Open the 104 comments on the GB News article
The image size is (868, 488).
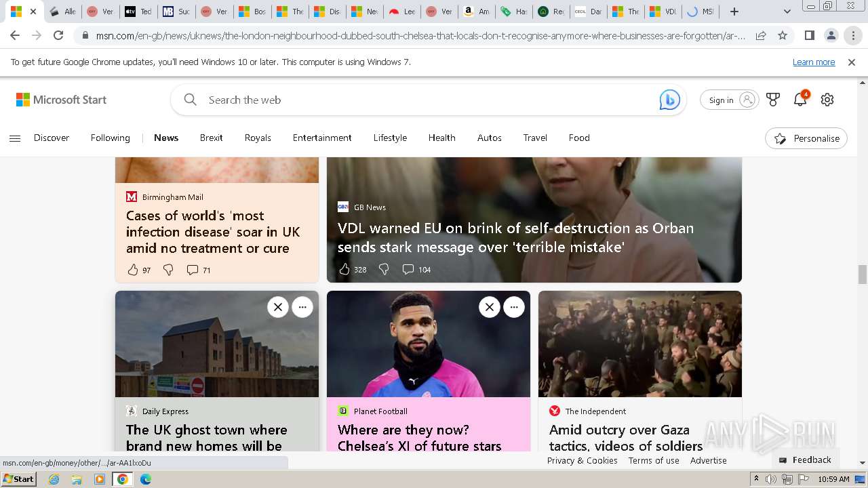pyautogui.click(x=416, y=269)
